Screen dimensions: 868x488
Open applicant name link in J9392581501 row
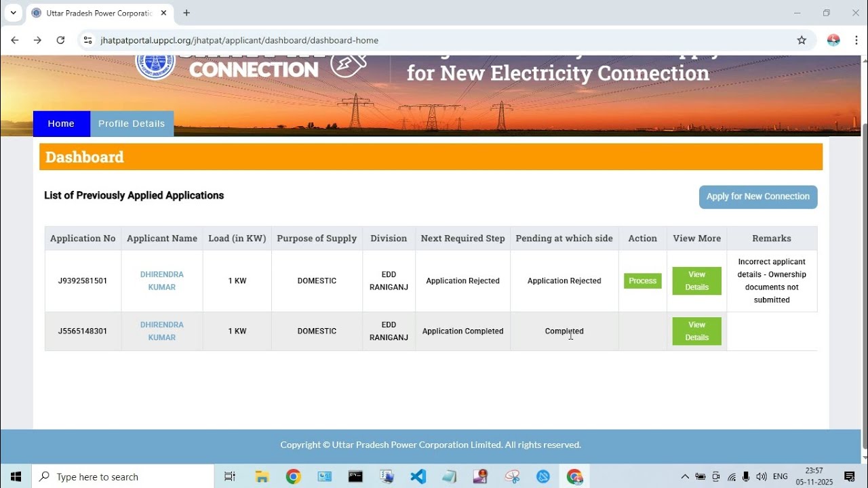(x=161, y=281)
